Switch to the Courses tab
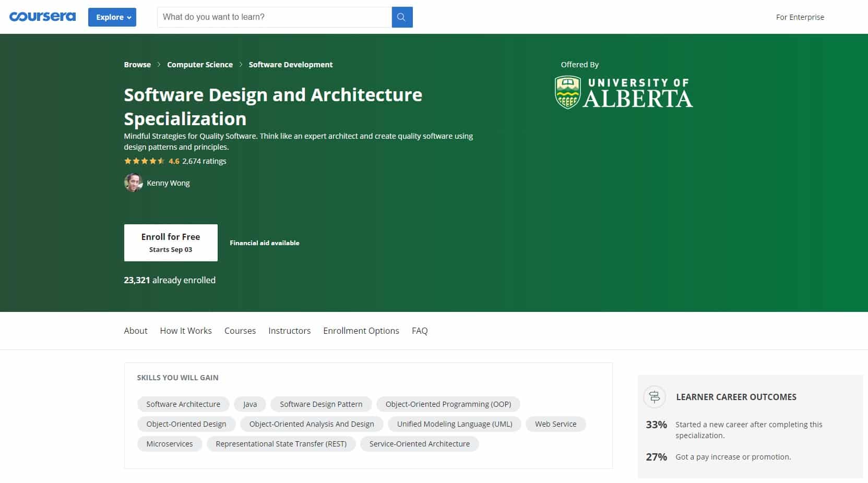Image resolution: width=868 pixels, height=483 pixels. tap(240, 331)
